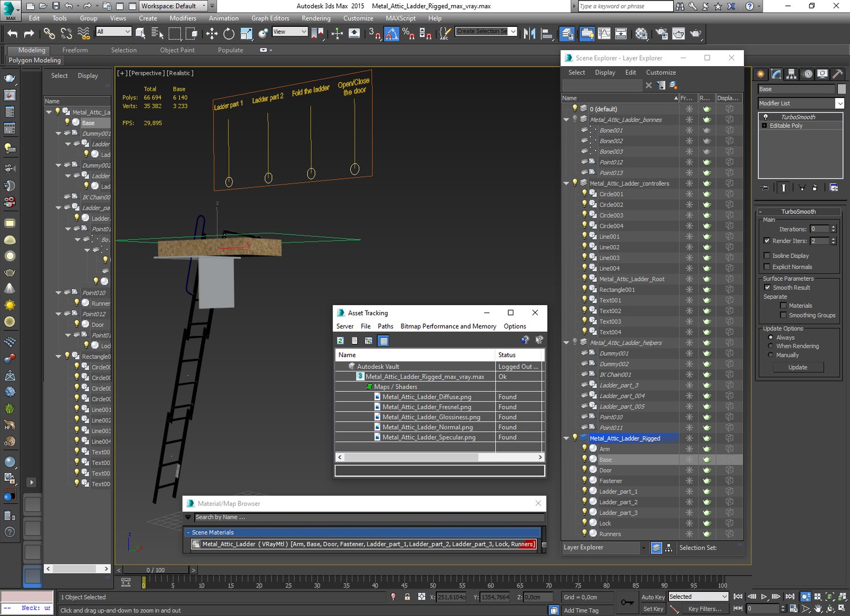
Task: Enable the Isoline Display checkbox
Action: click(x=767, y=256)
